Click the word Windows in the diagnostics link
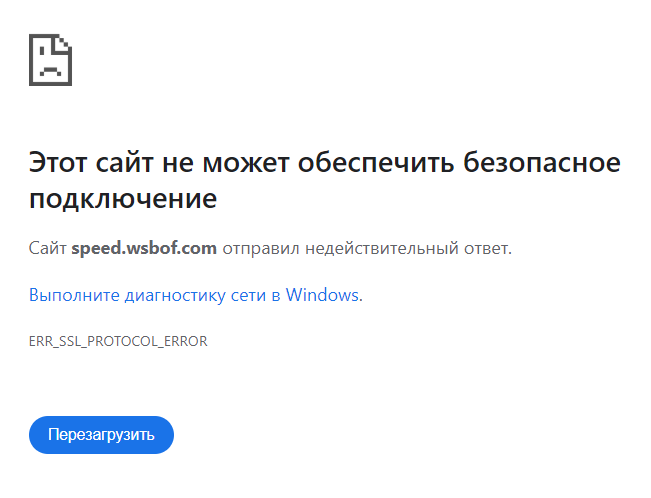Screen dimensions: 651x498 322,295
